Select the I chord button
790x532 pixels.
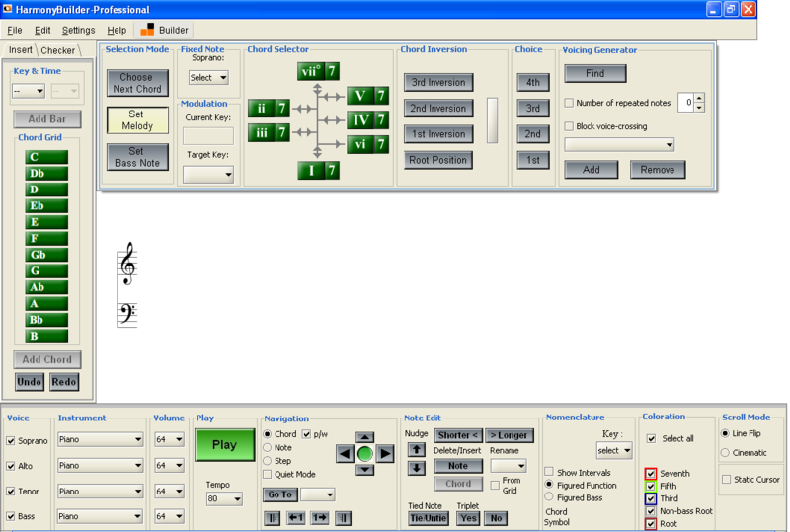coord(310,171)
